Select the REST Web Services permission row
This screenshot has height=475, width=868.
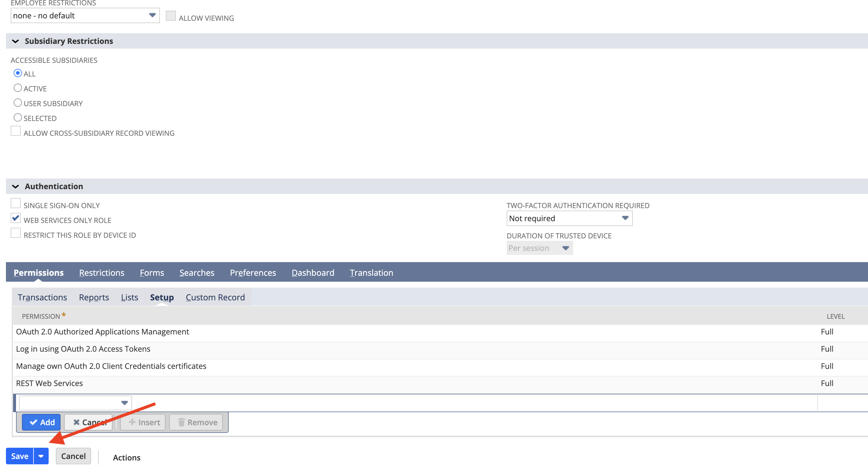point(440,385)
